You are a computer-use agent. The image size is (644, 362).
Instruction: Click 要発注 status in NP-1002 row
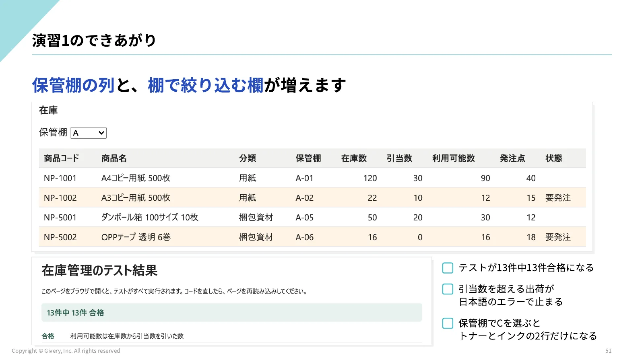(x=558, y=198)
